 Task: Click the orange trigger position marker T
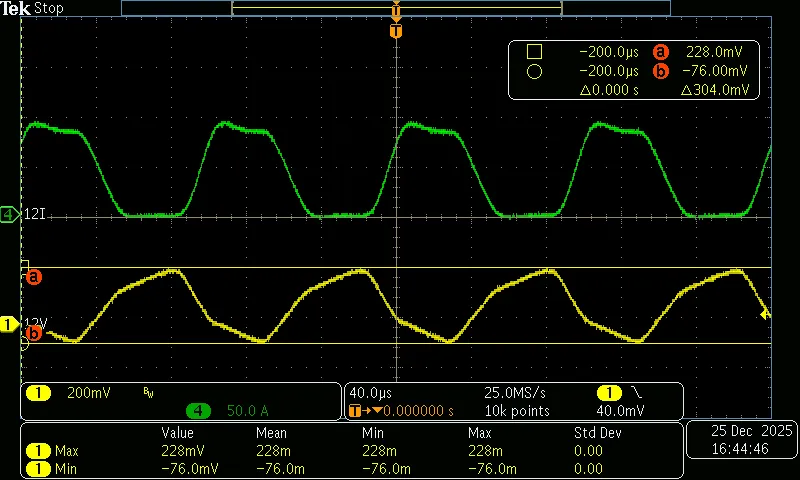[x=396, y=31]
